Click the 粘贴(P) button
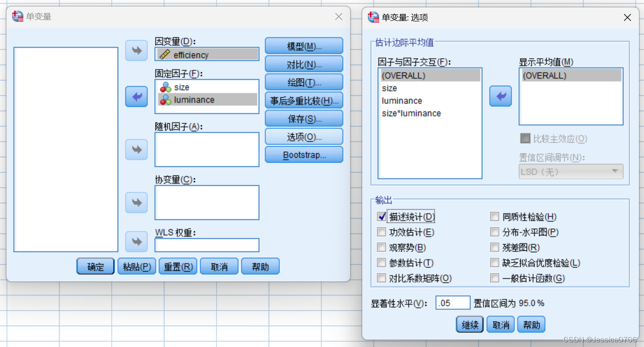Image resolution: width=644 pixels, height=347 pixels. 136,267
